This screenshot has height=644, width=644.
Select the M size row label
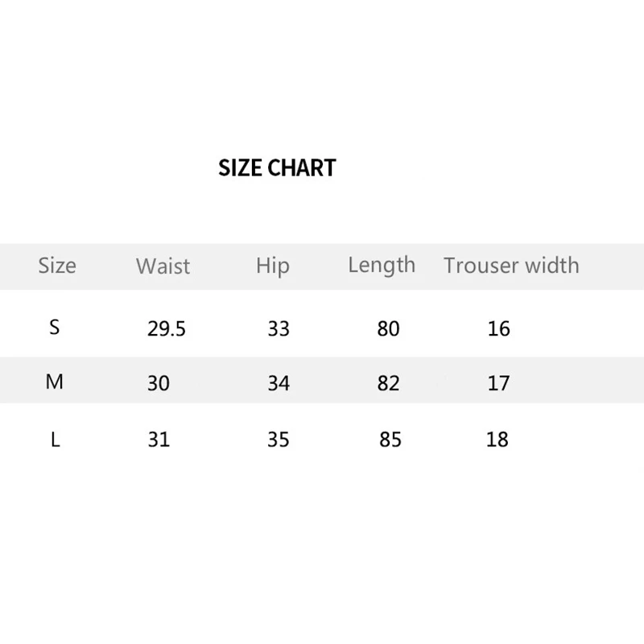click(55, 382)
